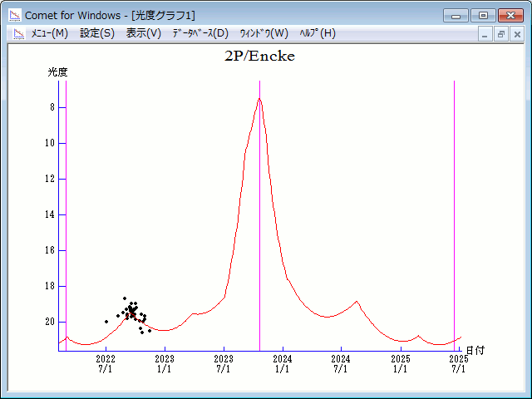532x399 pixels.
Task: Click the magnitude 10 tick label
Action: tap(50, 143)
